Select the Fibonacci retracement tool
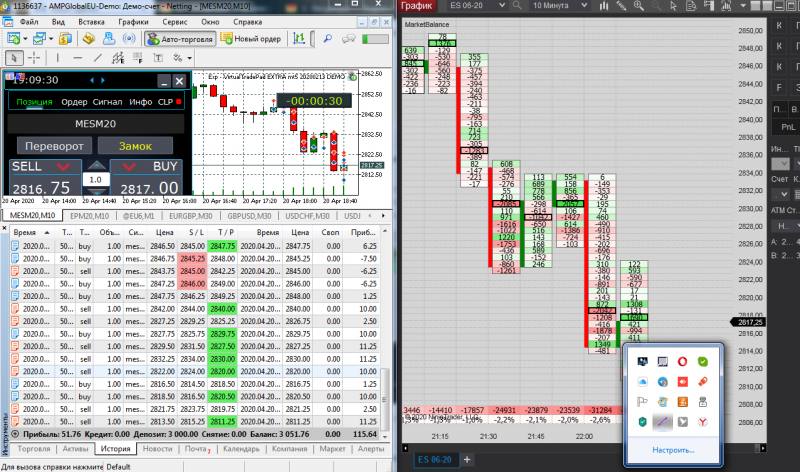The height and width of the screenshot is (472, 800). (x=138, y=58)
